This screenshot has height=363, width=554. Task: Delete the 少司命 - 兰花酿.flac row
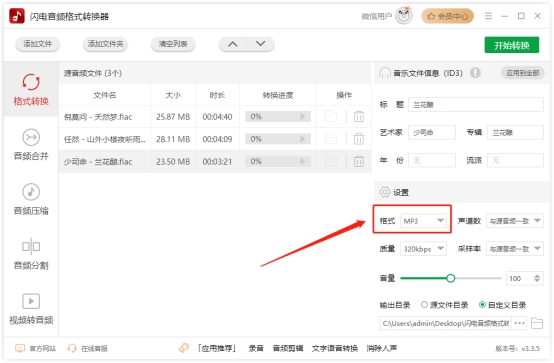point(359,161)
